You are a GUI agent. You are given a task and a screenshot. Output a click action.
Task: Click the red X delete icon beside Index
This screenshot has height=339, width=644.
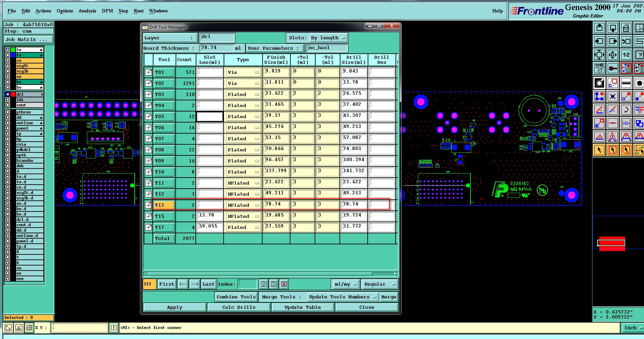tap(284, 284)
